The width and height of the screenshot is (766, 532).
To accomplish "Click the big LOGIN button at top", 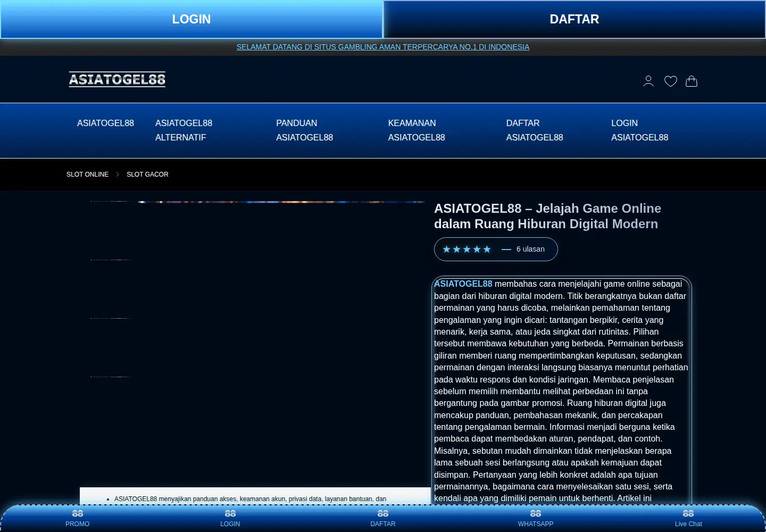I will coord(191,19).
